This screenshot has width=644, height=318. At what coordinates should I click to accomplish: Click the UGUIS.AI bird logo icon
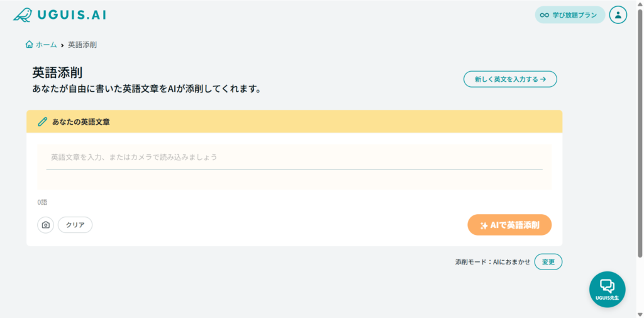coord(23,14)
